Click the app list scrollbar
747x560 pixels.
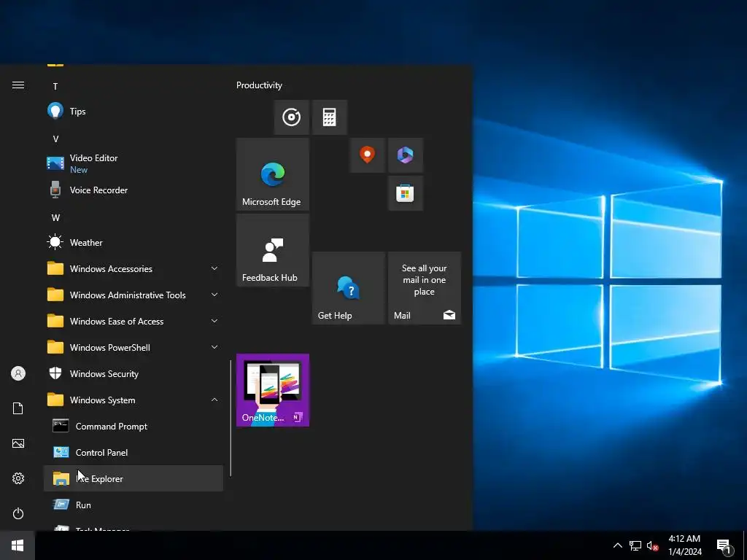(x=231, y=418)
